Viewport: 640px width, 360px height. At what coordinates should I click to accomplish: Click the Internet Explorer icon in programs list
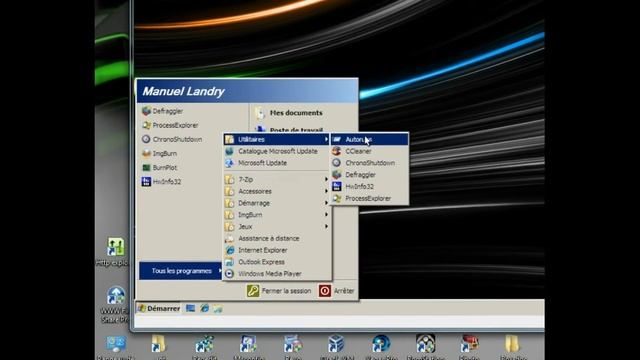230,250
